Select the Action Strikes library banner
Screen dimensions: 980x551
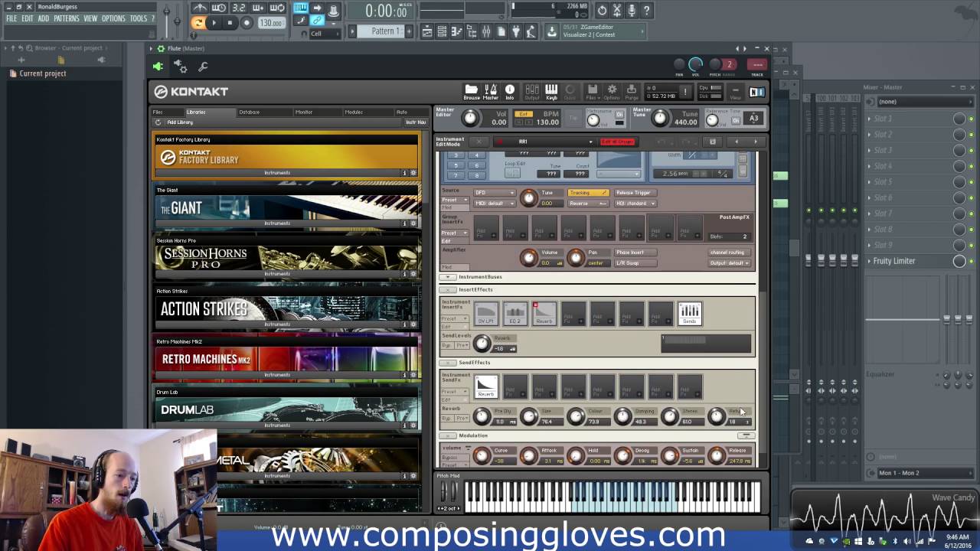(x=286, y=308)
